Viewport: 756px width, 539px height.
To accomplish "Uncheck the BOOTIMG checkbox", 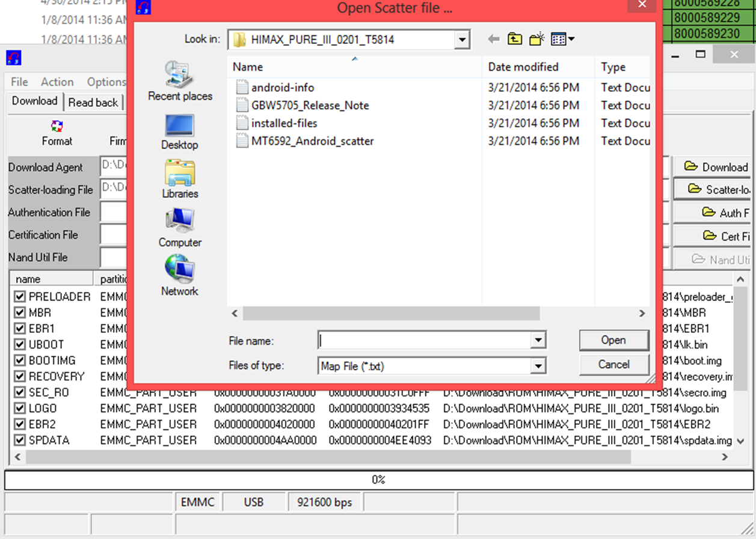I will 20,361.
